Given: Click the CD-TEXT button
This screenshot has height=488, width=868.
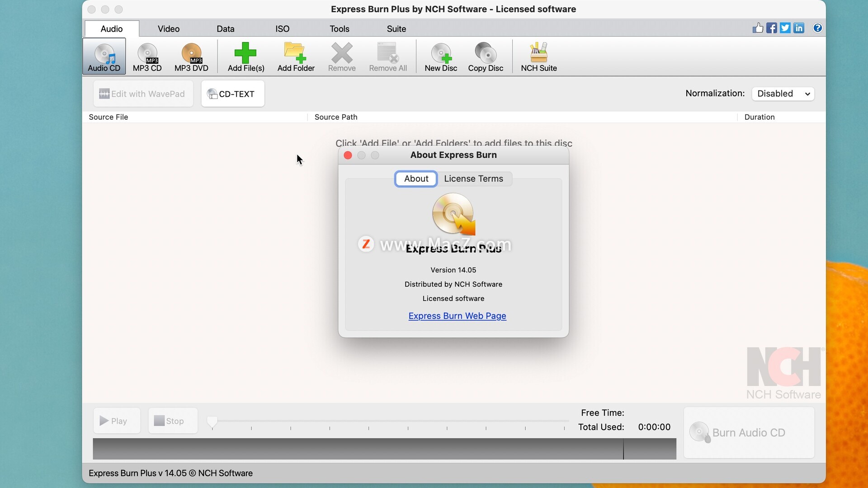Looking at the screenshot, I should click(x=232, y=94).
